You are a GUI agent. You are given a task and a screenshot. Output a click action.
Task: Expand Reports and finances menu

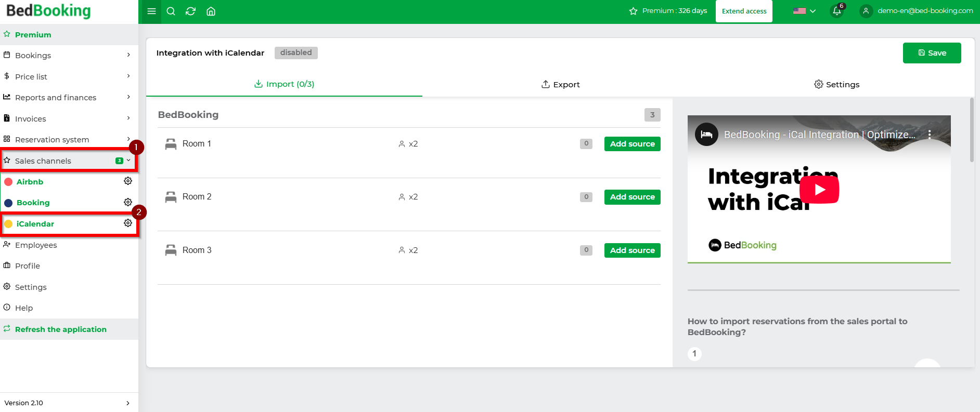pos(69,97)
